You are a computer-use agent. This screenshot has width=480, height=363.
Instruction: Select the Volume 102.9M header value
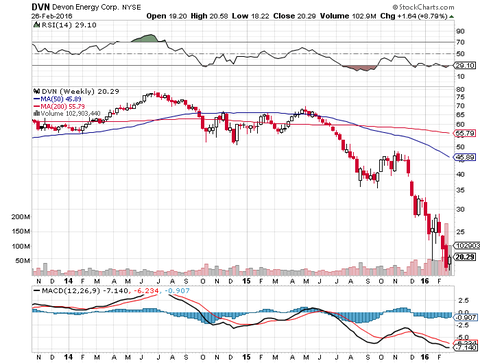coord(348,16)
